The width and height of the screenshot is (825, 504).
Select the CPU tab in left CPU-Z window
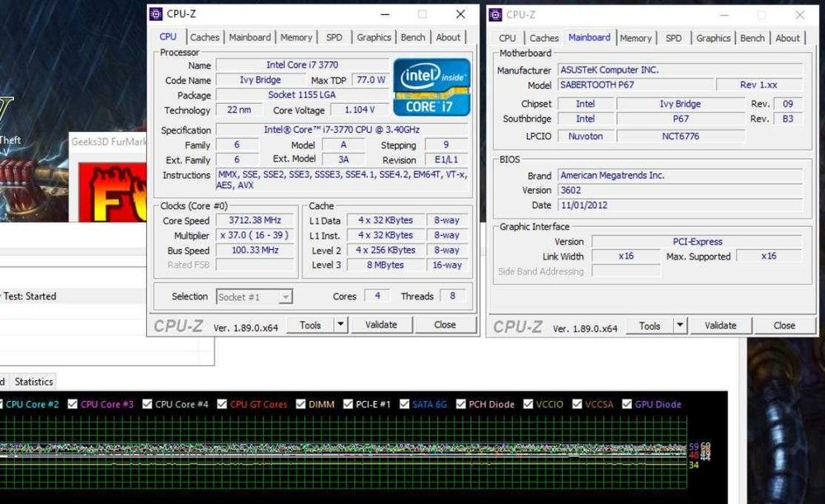click(x=167, y=37)
